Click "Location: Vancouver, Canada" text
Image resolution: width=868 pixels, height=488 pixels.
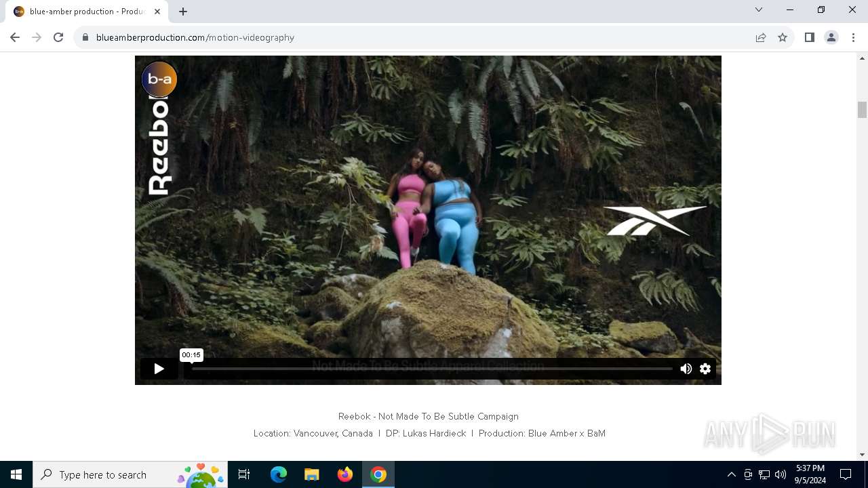(313, 433)
